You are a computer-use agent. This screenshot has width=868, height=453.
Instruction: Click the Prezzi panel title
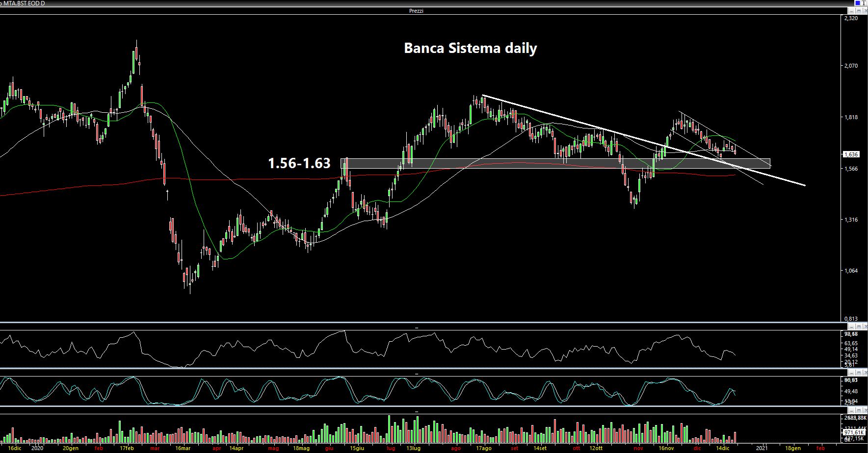(x=416, y=11)
